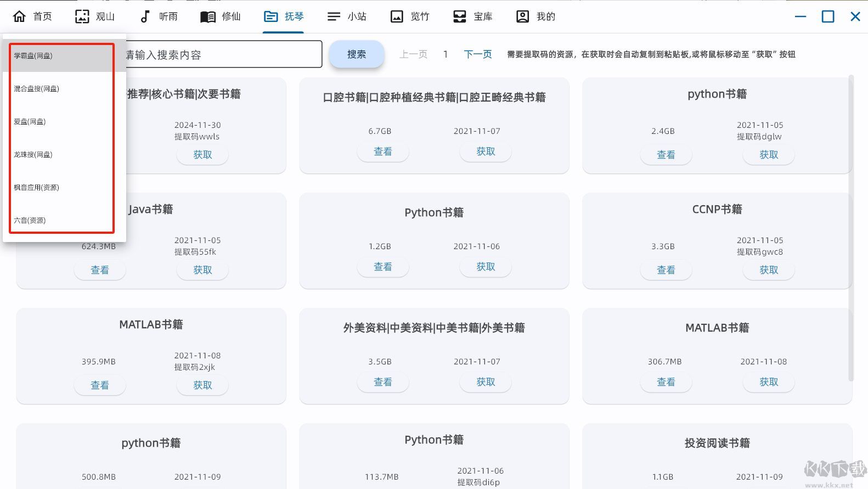Select 混合盘搜(网盘) source option
Viewport: 868px width, 489px height.
pos(64,88)
